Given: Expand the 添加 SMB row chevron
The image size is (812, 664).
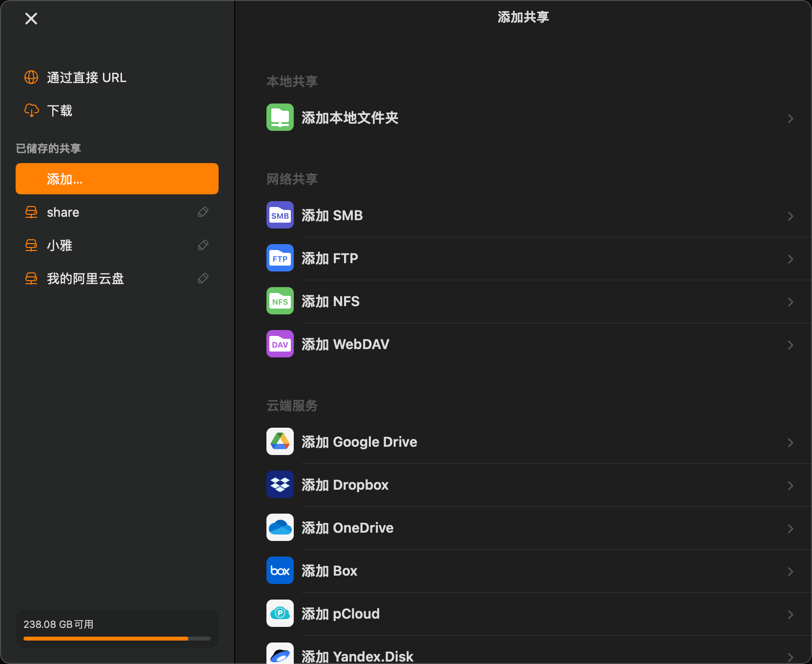Looking at the screenshot, I should pos(791,216).
